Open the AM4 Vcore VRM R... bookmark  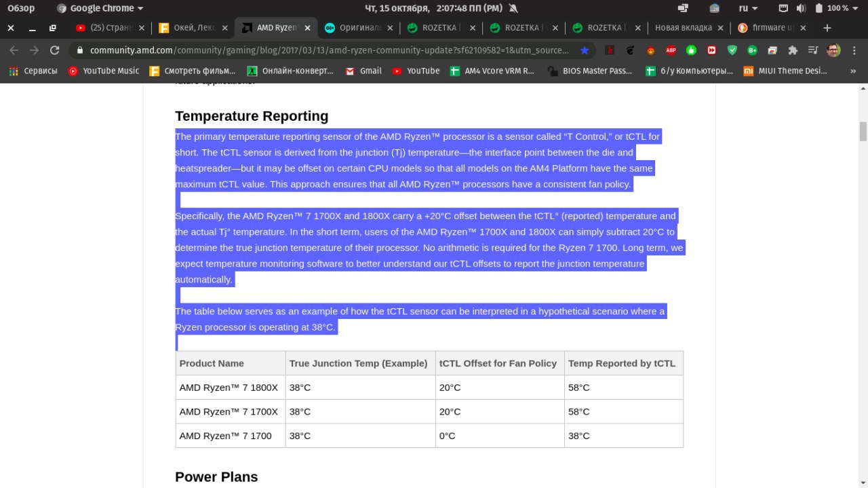click(x=493, y=71)
